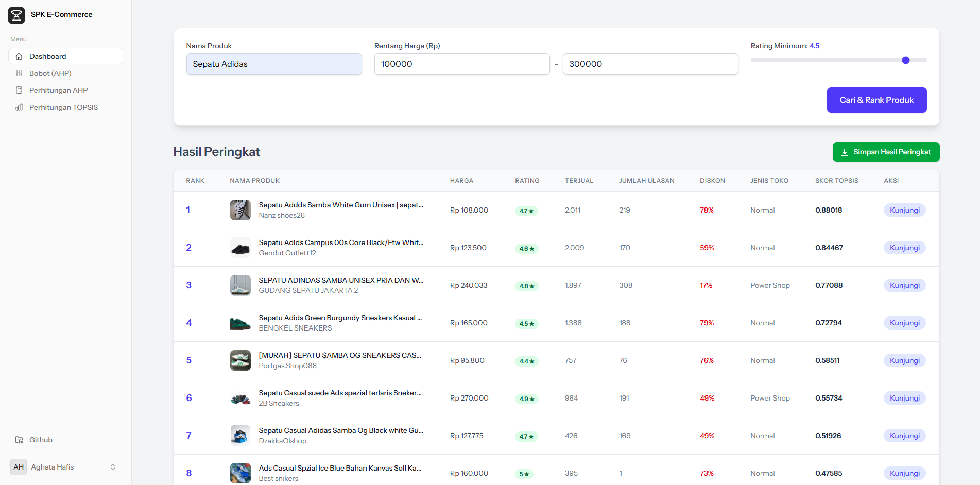Click the maximum price field showing 300000
The image size is (980, 485).
click(x=650, y=64)
